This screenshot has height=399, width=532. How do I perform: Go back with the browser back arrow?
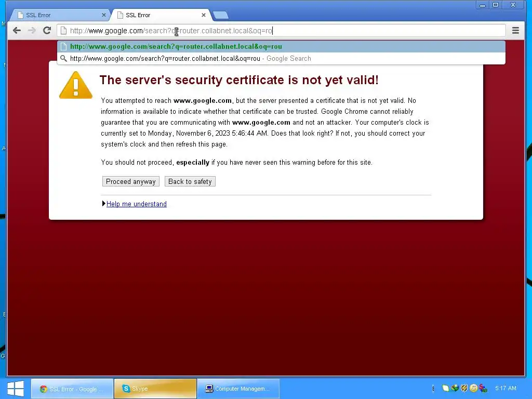click(17, 31)
